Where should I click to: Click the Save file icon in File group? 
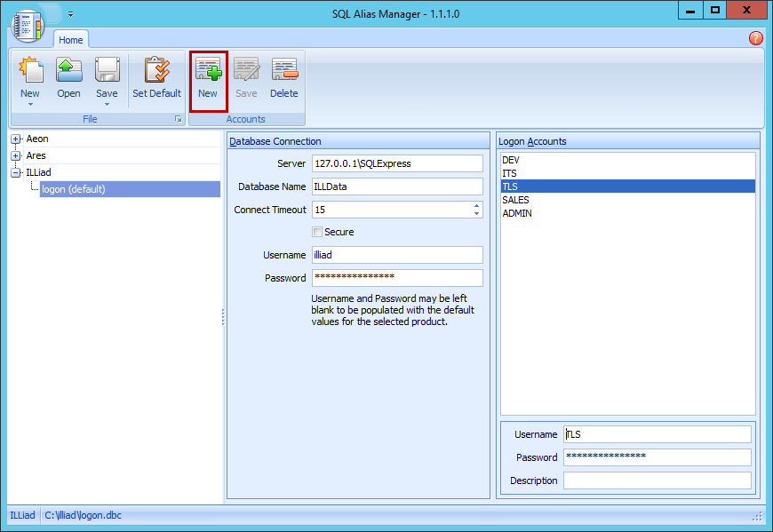pos(107,71)
